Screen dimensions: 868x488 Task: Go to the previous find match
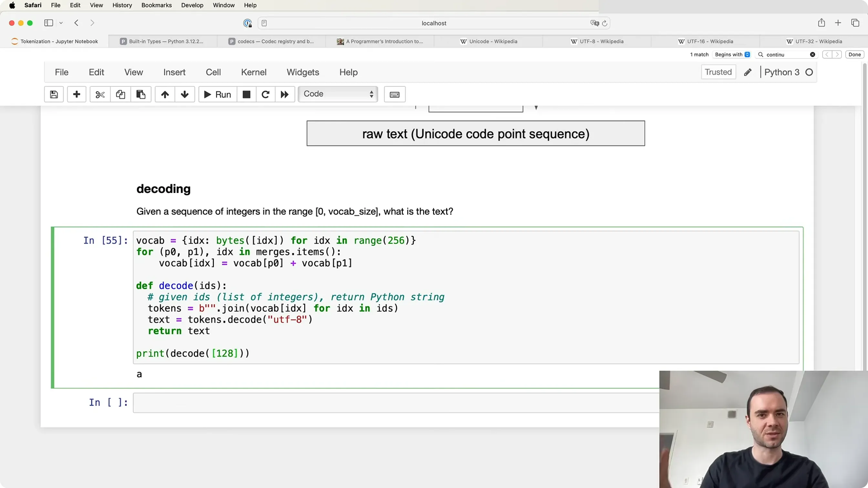pyautogui.click(x=827, y=55)
